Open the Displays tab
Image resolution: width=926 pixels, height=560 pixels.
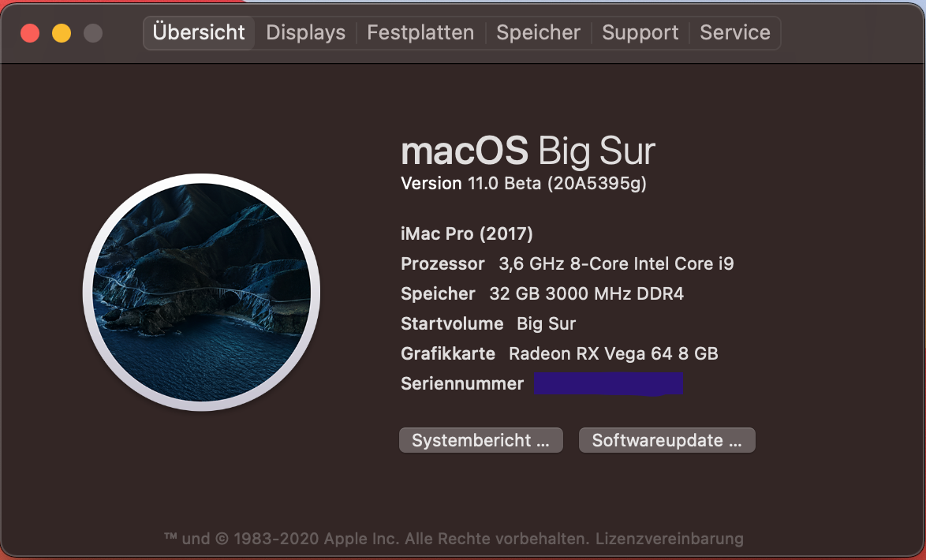305,33
